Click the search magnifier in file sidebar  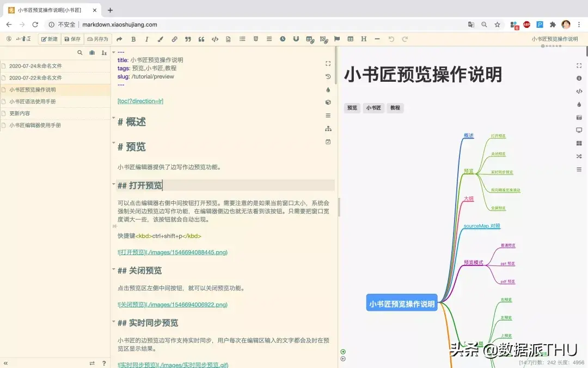(x=80, y=52)
